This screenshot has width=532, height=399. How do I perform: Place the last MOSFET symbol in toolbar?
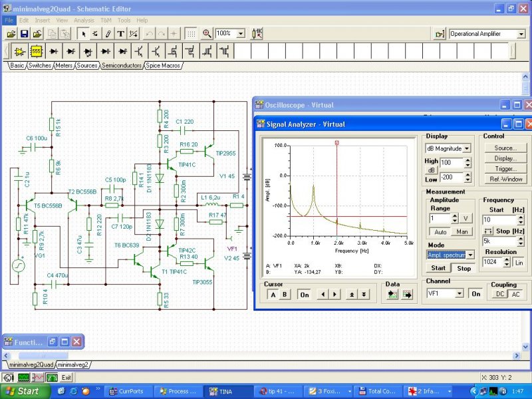point(225,52)
